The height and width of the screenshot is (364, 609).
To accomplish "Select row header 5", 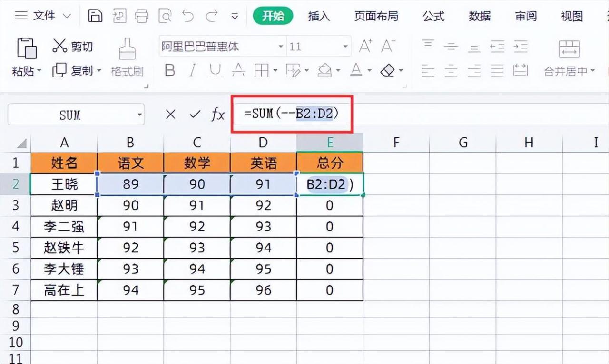I will point(15,248).
